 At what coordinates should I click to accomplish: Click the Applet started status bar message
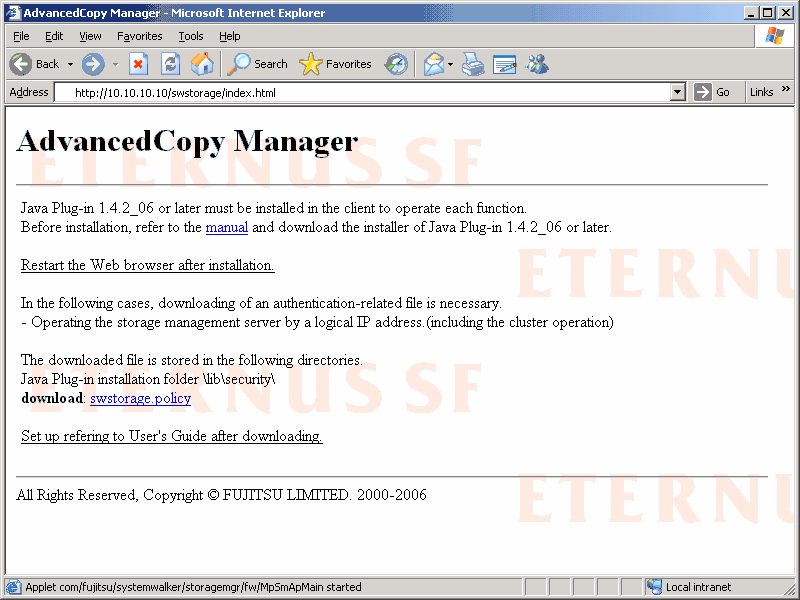click(x=193, y=587)
